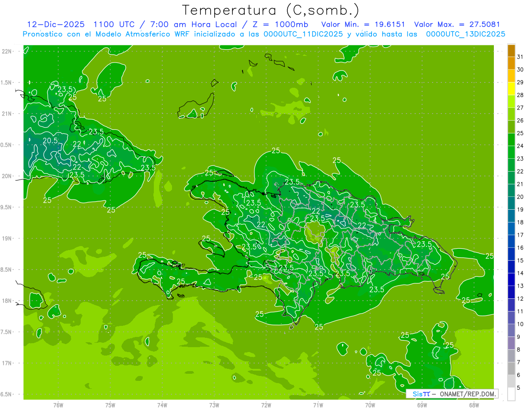Click the 'ONAMET/REP.DOM.' credit label
Screen dimensions: 532x411
(468, 394)
